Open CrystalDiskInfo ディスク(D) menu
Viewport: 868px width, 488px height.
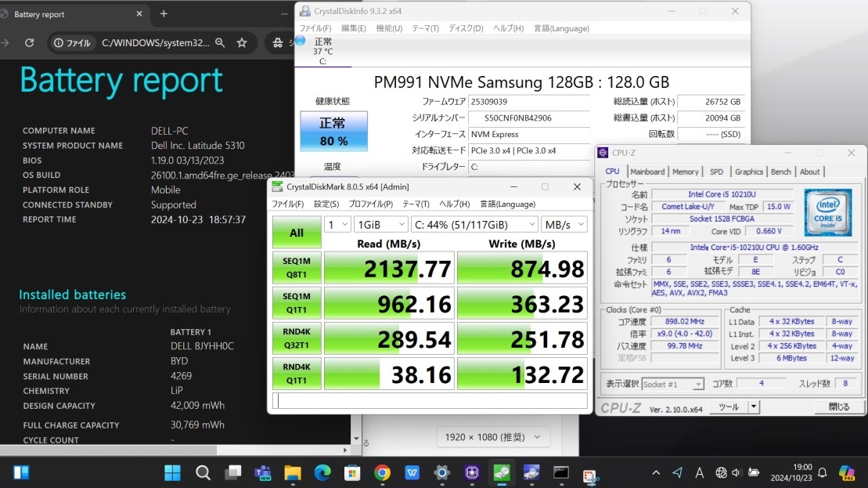tap(466, 28)
